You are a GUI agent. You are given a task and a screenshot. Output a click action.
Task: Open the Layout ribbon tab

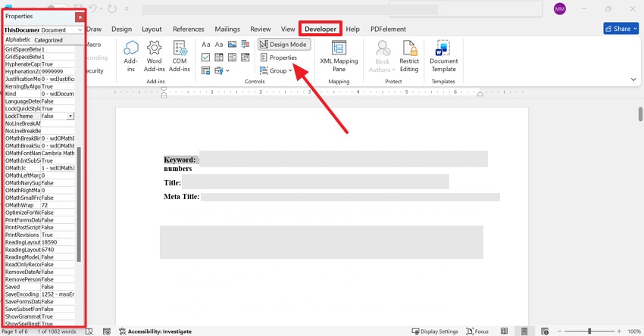coord(152,29)
